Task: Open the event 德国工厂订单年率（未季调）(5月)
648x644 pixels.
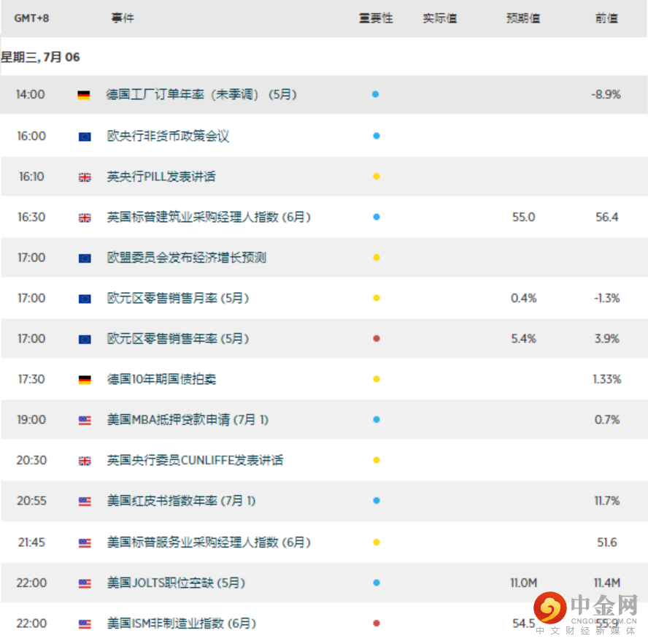Action: tap(201, 95)
